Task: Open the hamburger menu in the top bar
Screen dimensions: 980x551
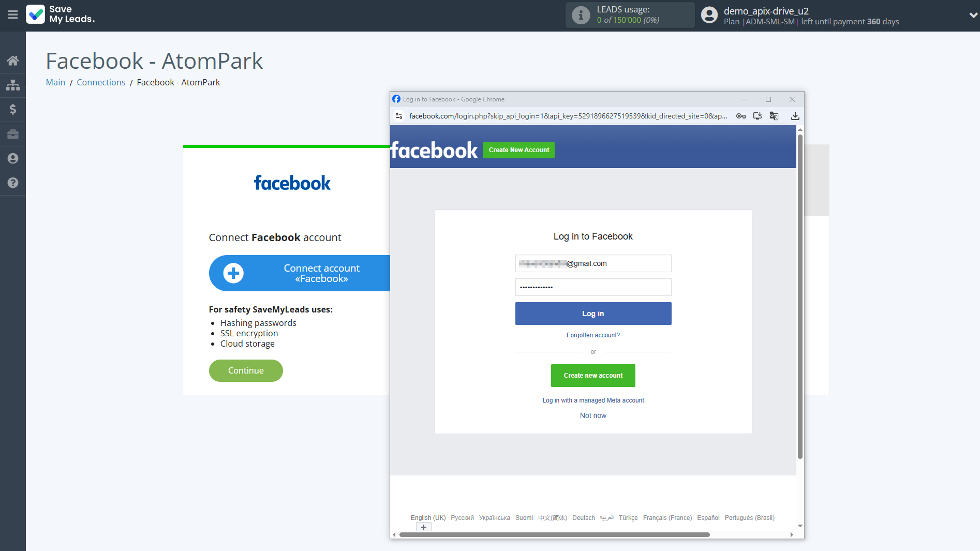Action: click(13, 15)
